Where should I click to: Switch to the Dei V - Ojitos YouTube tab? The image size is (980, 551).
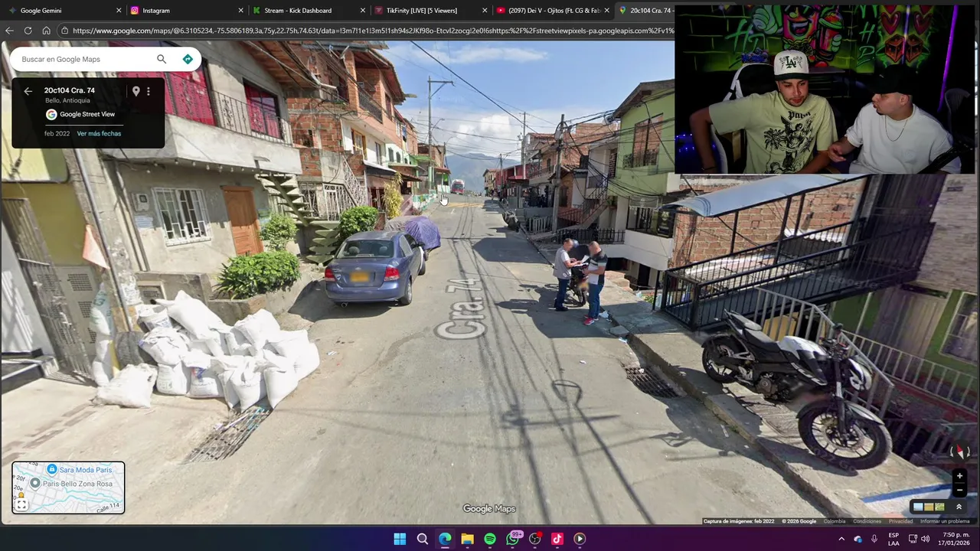click(551, 11)
